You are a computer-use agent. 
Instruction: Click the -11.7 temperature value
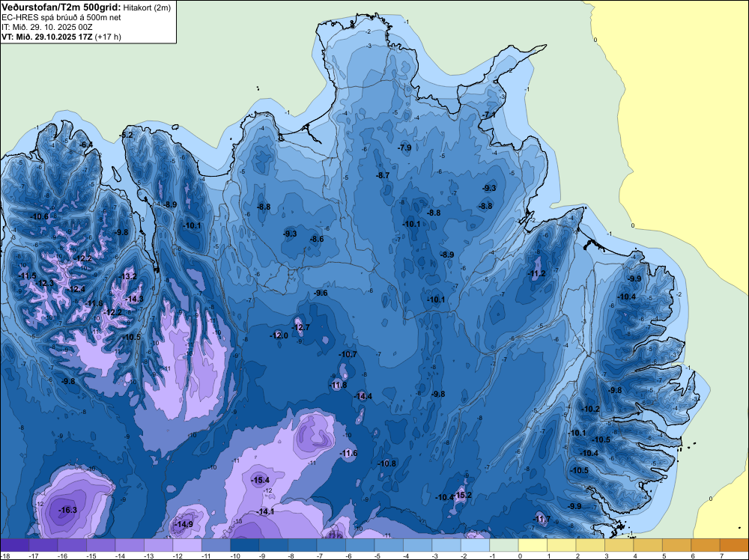[x=542, y=519]
